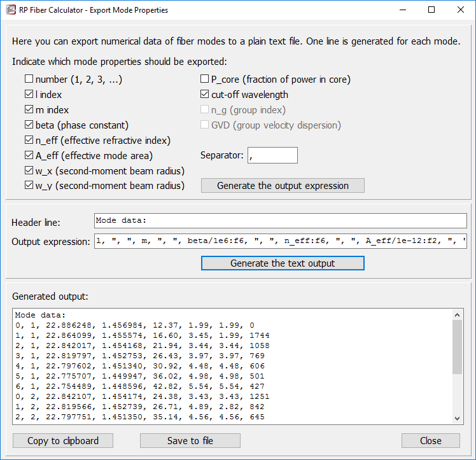Click output row ending in 1058

(143, 345)
